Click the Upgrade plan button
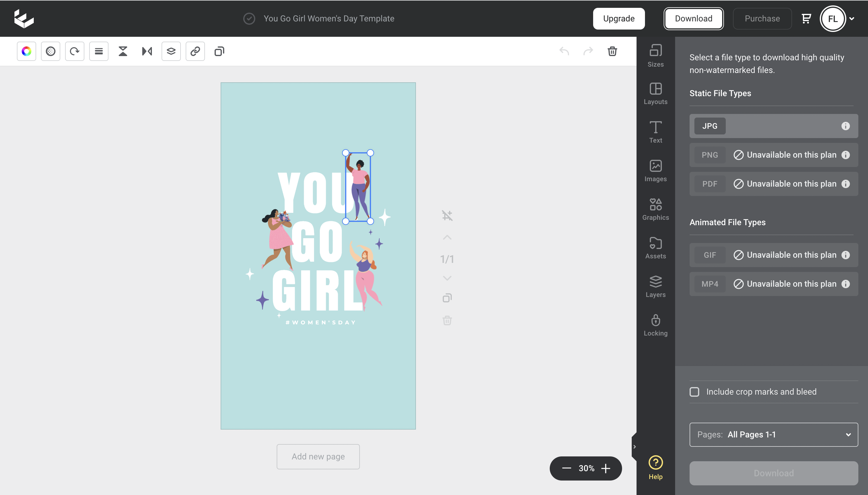This screenshot has height=495, width=868. [x=619, y=18]
